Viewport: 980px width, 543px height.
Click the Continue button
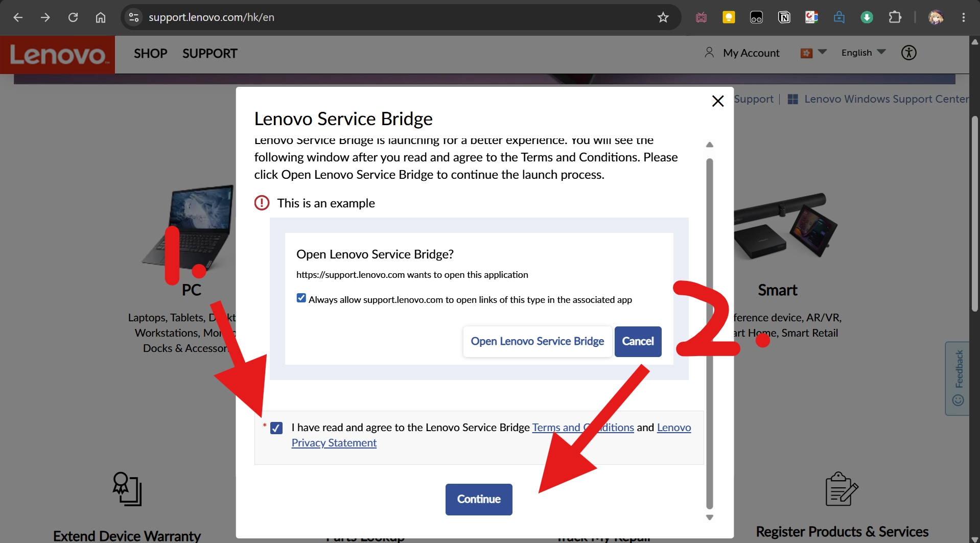(479, 499)
